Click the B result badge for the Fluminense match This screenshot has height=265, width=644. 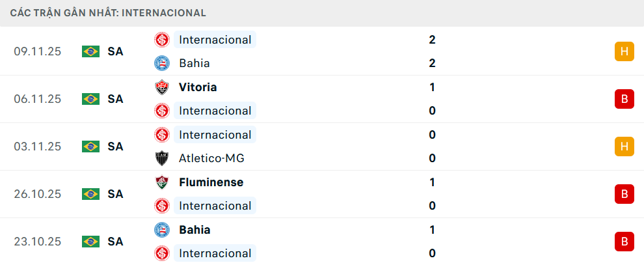coord(624,194)
